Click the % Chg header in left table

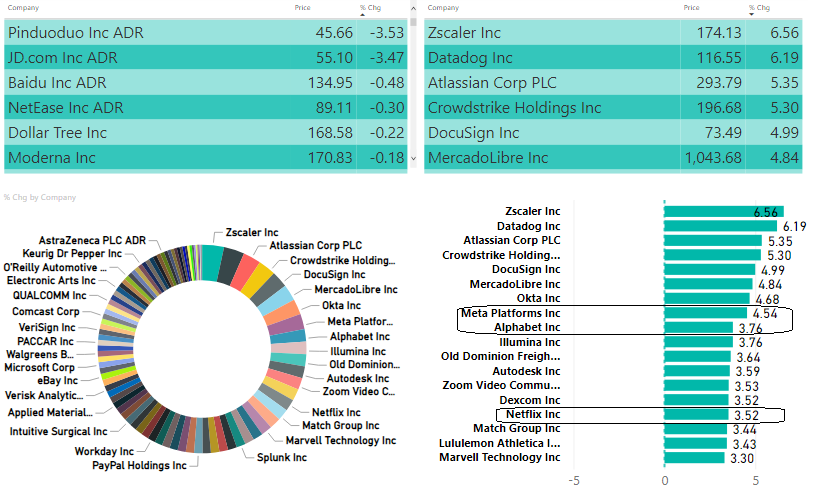point(370,8)
